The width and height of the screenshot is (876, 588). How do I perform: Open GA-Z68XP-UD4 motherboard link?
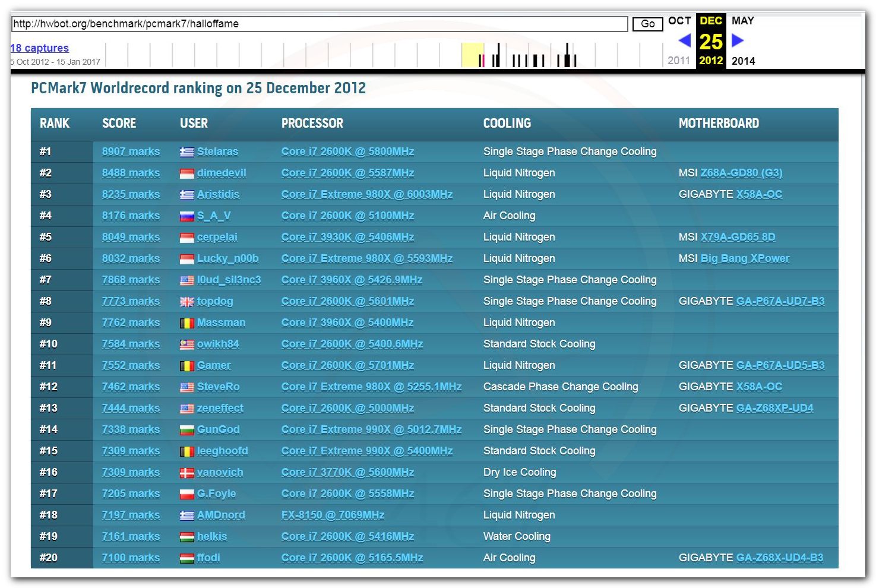(774, 408)
